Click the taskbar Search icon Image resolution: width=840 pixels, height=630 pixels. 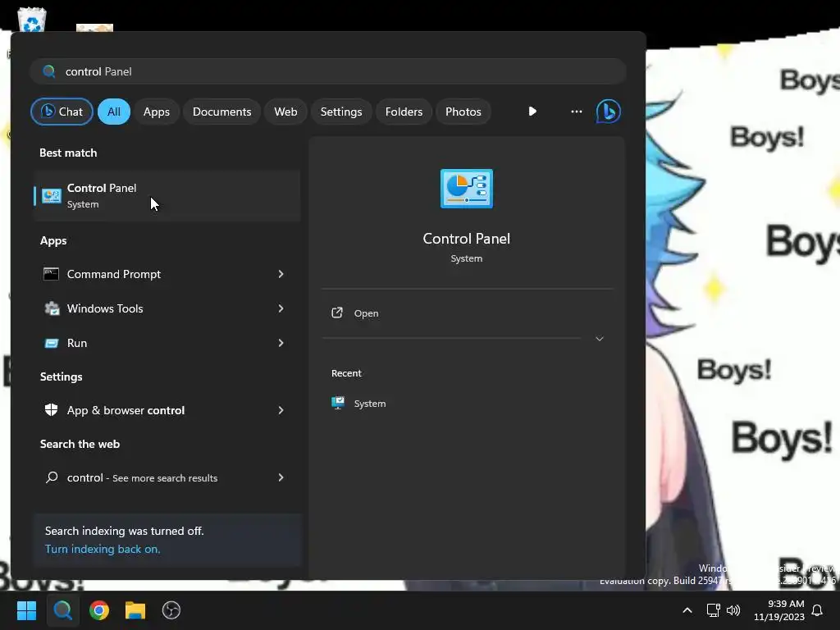(x=62, y=610)
